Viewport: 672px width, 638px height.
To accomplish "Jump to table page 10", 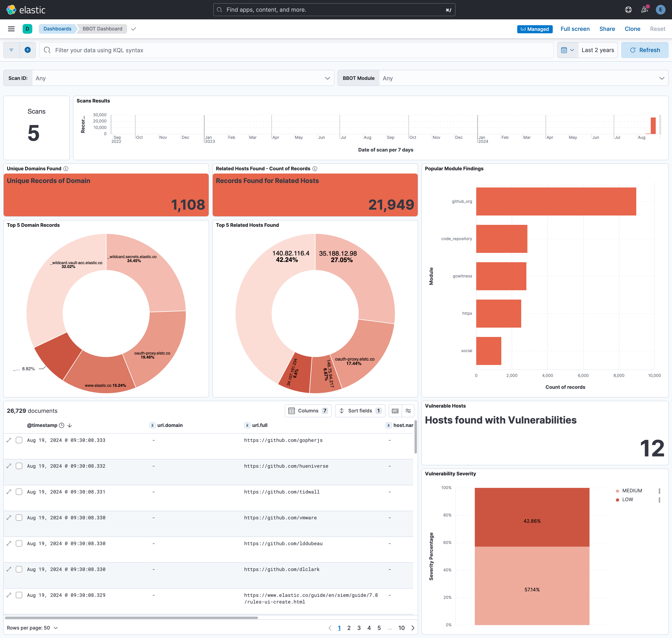I will point(402,628).
